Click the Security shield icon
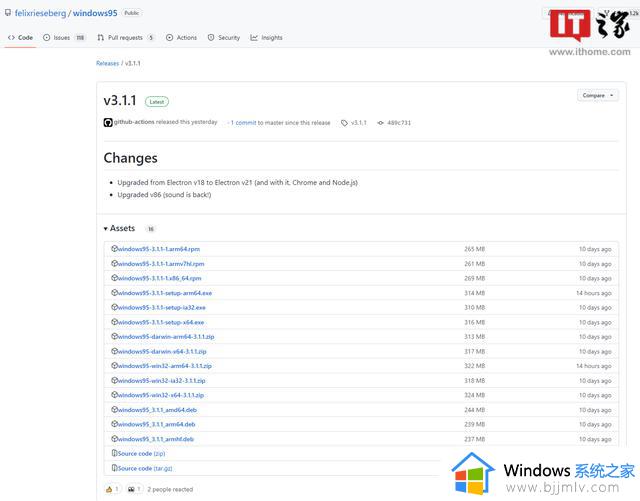Screen dimensions: 640x501 pos(211,38)
